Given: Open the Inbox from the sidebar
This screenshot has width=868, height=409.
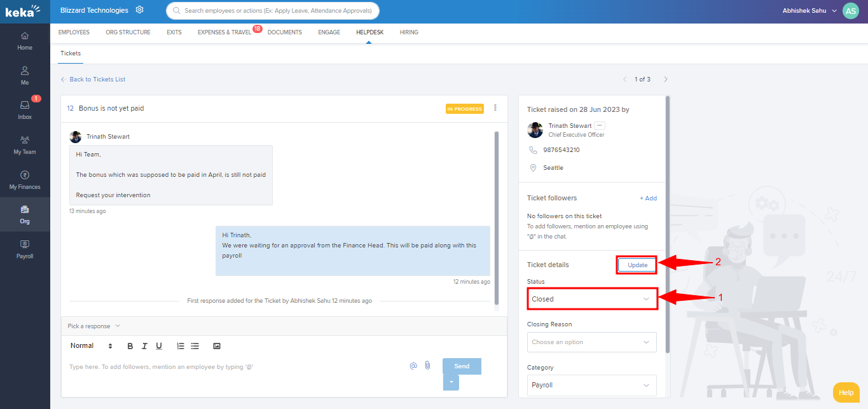Looking at the screenshot, I should 25,109.
